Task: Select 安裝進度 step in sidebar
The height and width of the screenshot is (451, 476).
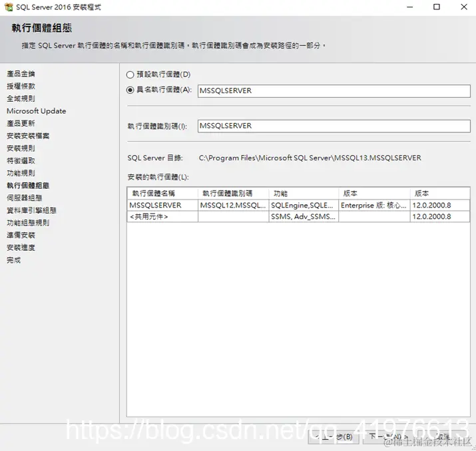Action: 21,248
